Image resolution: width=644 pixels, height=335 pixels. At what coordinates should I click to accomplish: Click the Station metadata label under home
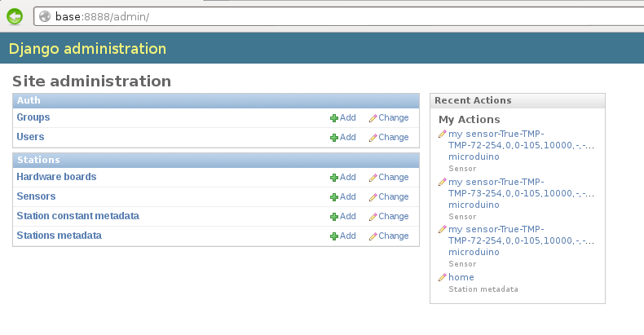coord(483,289)
